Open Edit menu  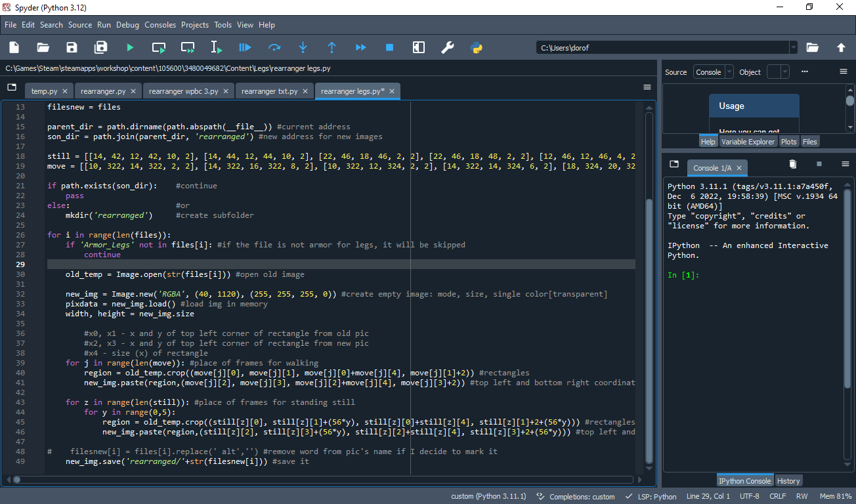[28, 25]
